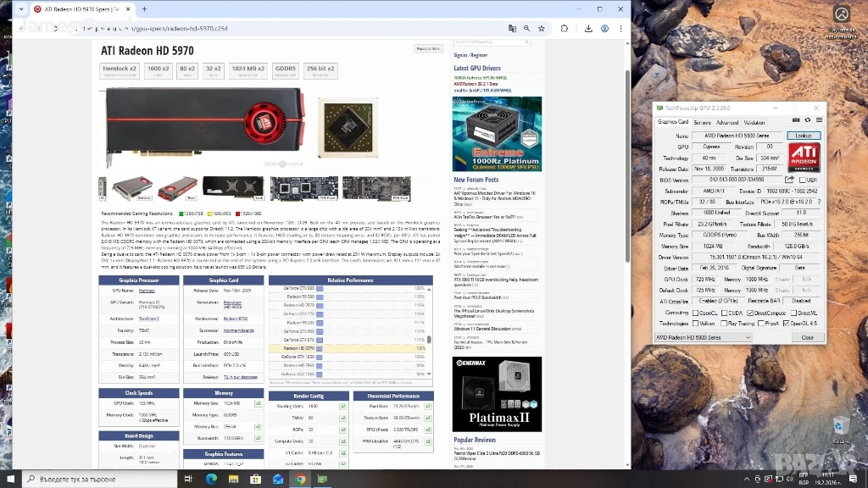This screenshot has height=488, width=868.
Task: Click the Sign in / Register link
Action: (471, 54)
